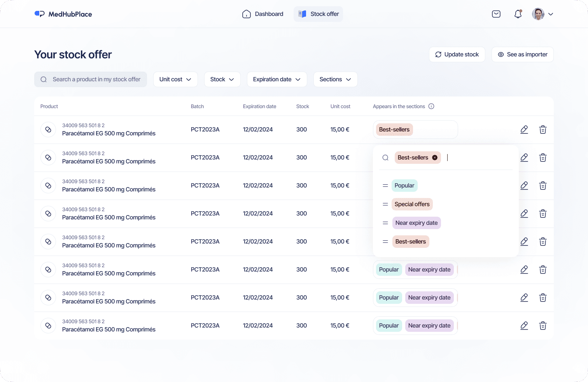Delete the product row tagged only Best-sellers
The image size is (588, 382).
click(543, 130)
